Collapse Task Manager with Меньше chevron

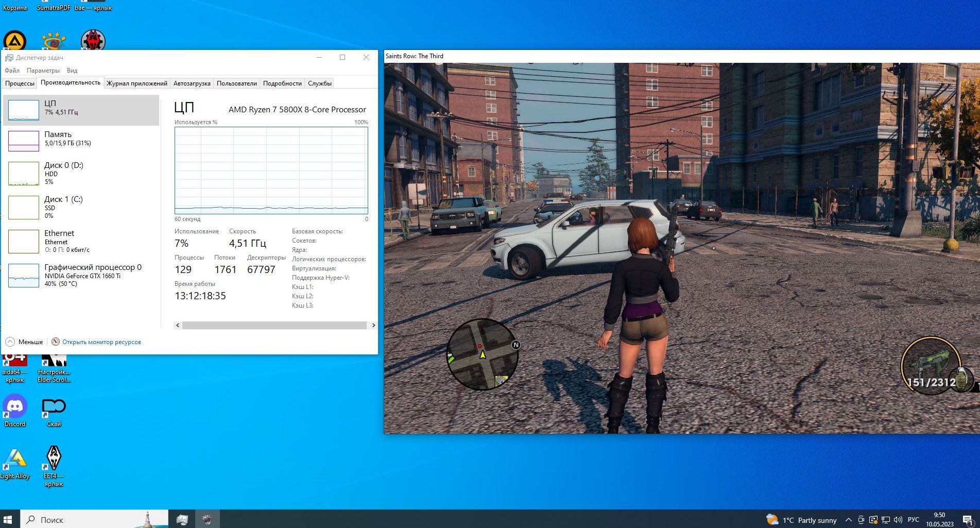click(10, 342)
